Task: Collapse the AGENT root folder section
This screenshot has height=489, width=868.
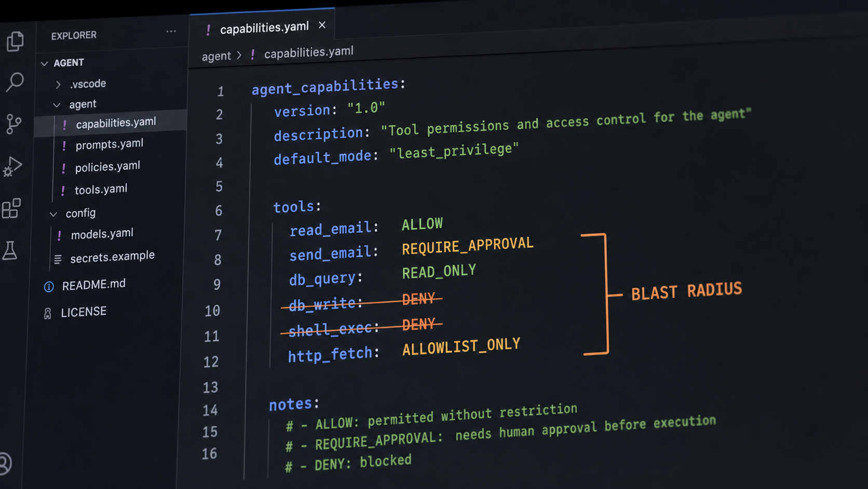Action: (45, 63)
